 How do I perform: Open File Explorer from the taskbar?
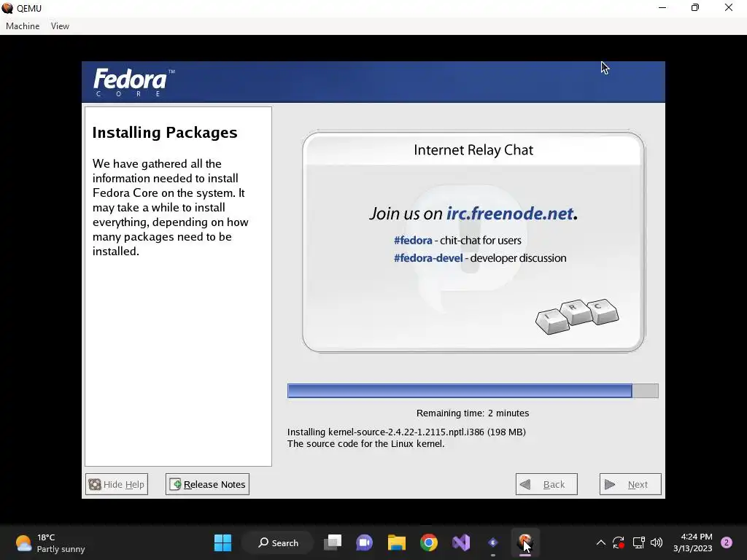click(x=396, y=542)
